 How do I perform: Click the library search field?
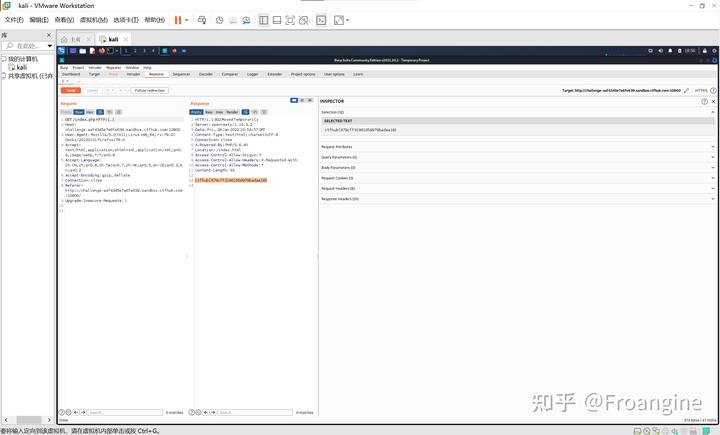tap(24, 46)
